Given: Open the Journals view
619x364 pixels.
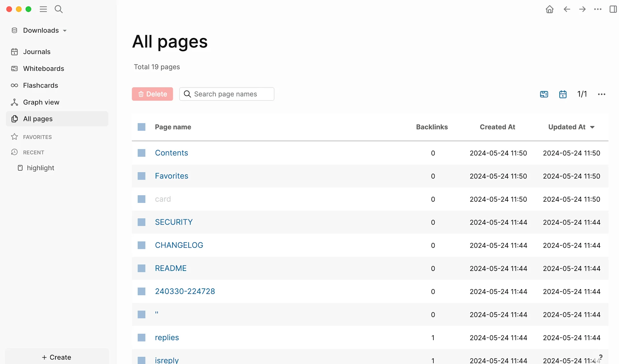Looking at the screenshot, I should coord(36,52).
